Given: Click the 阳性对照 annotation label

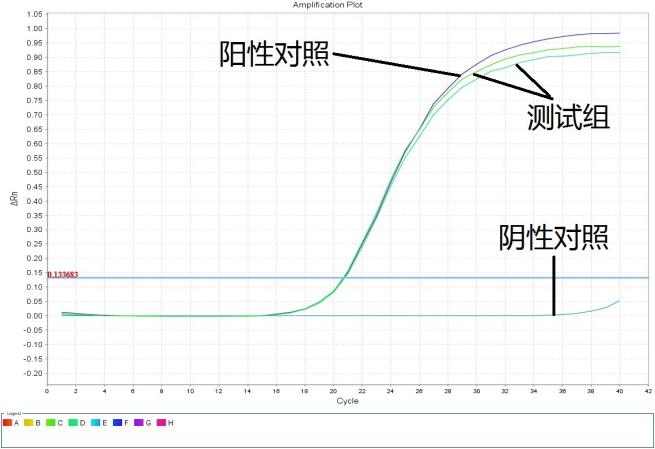Looking at the screenshot, I should point(274,54).
